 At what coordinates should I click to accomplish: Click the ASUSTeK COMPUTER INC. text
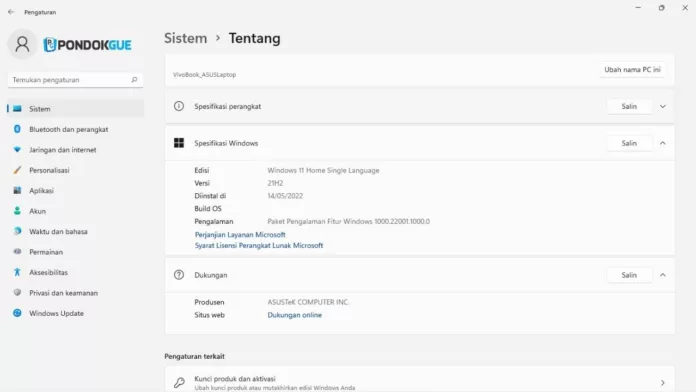pyautogui.click(x=308, y=302)
